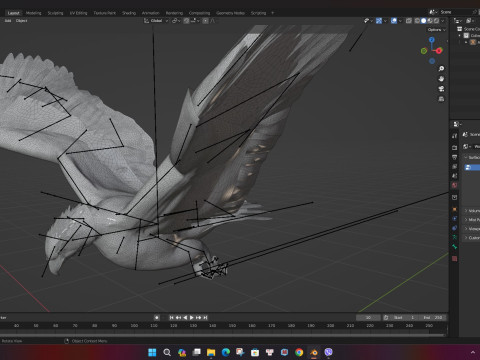
Task: Jump to the first frame of the timeline
Action: [171, 317]
